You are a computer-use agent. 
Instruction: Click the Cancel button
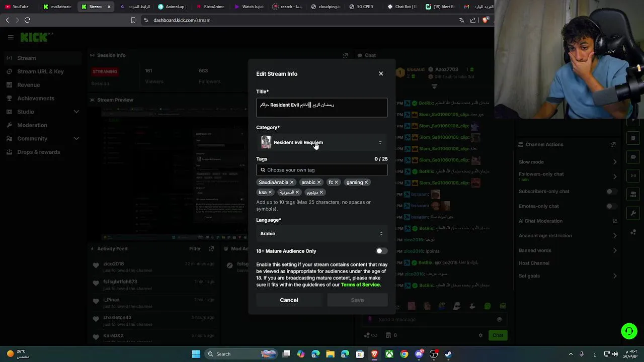pos(289,300)
